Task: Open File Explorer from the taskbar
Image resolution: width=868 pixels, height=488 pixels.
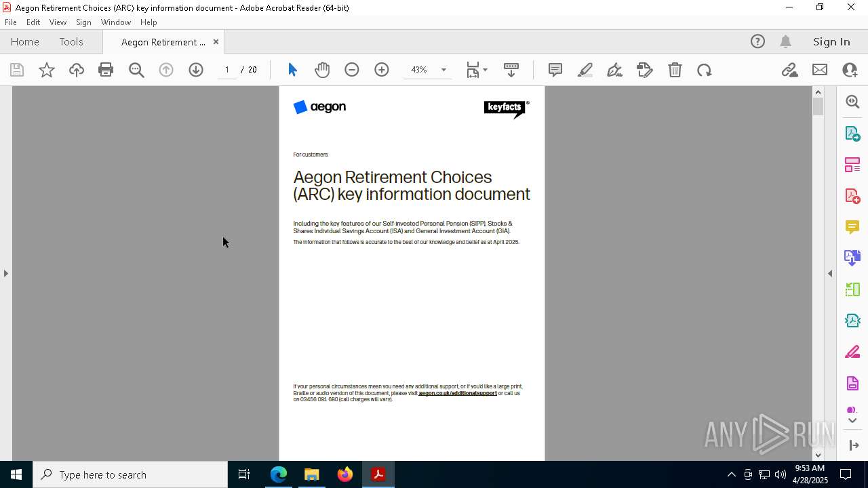Action: (x=312, y=474)
